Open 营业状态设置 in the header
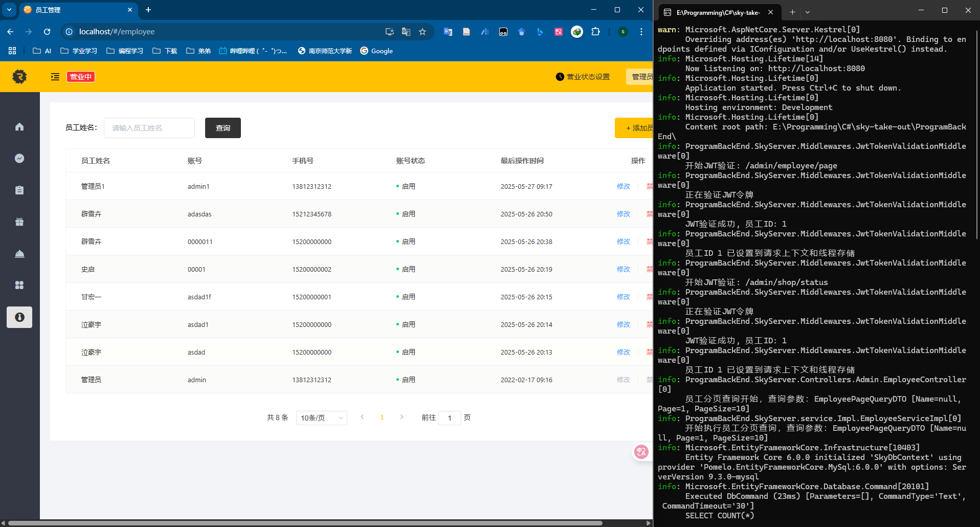 click(x=583, y=77)
